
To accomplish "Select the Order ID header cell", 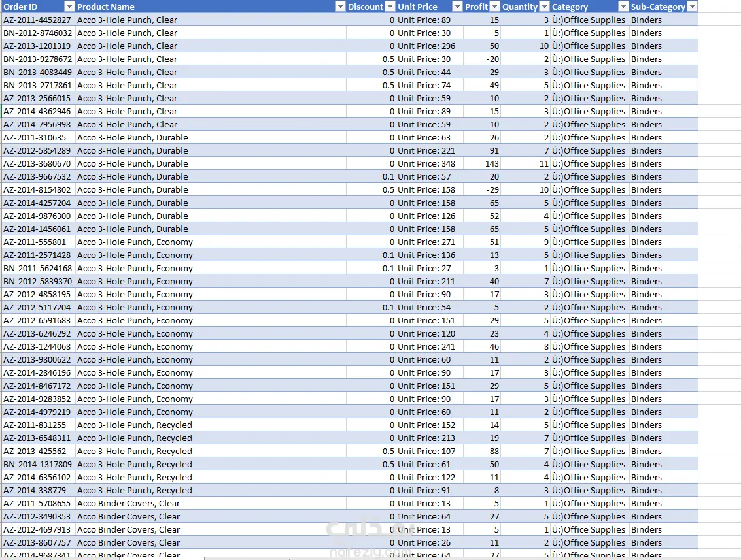I will point(38,7).
